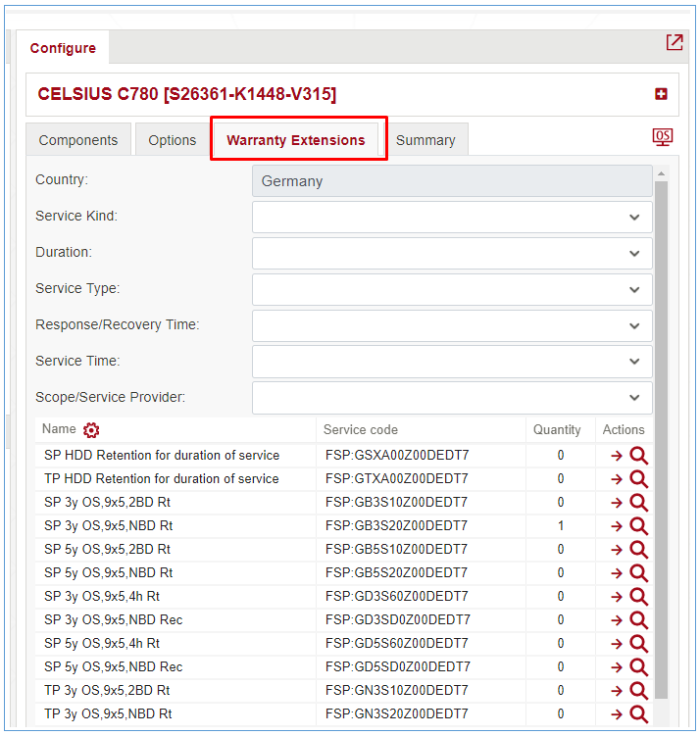Click arrow for SP 3y OS,9x5,4h Rt
The height and width of the screenshot is (736, 700).
coord(617,597)
